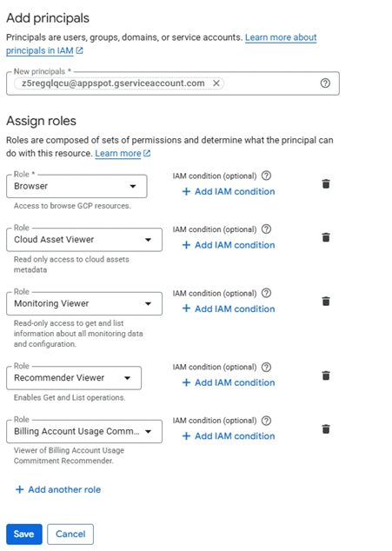This screenshot has height=551, width=392.
Task: Add IAM condition for Recommender Viewer role
Action: pyautogui.click(x=229, y=382)
